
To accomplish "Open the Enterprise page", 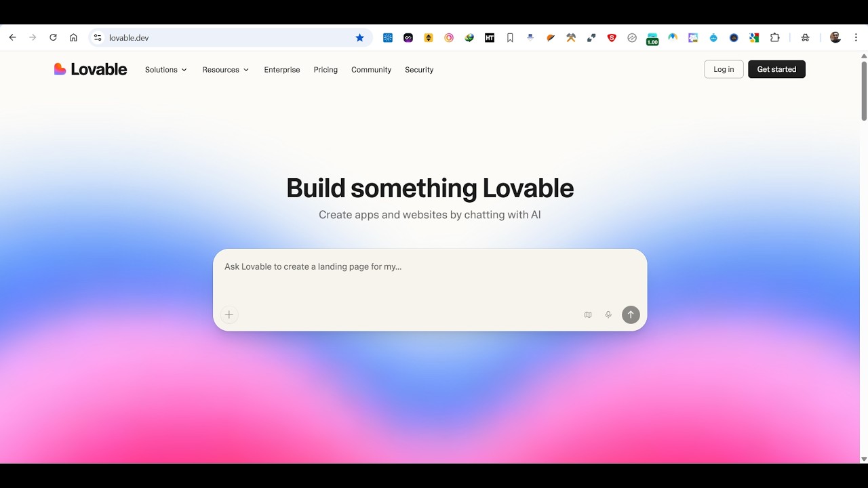I will click(x=282, y=70).
